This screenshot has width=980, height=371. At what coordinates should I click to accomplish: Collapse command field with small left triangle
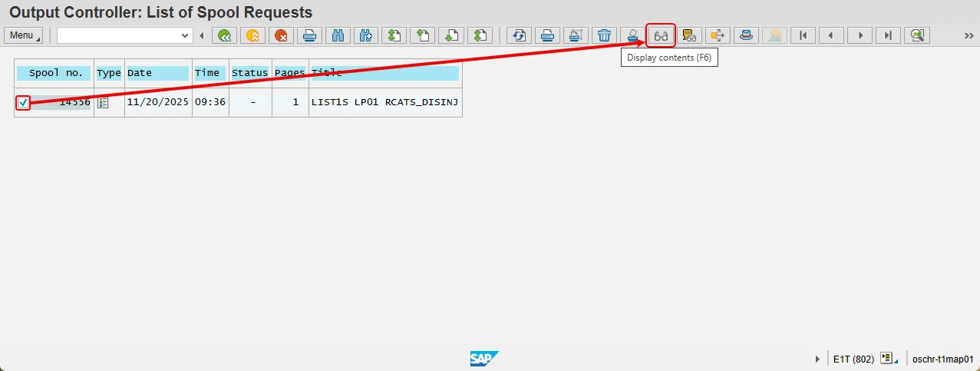tap(202, 35)
